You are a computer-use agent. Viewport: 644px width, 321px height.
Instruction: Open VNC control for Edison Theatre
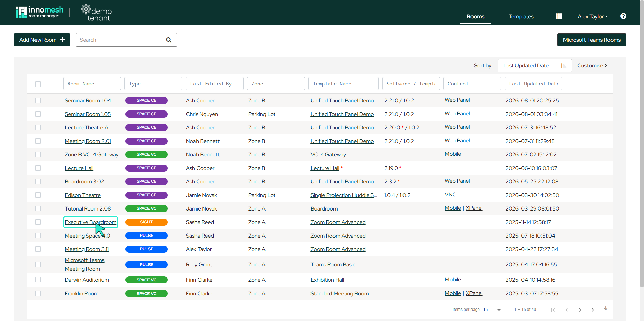point(451,195)
